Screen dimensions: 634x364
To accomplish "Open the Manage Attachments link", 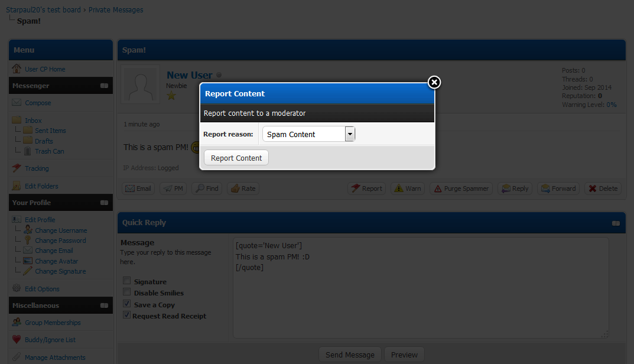I will click(55, 357).
